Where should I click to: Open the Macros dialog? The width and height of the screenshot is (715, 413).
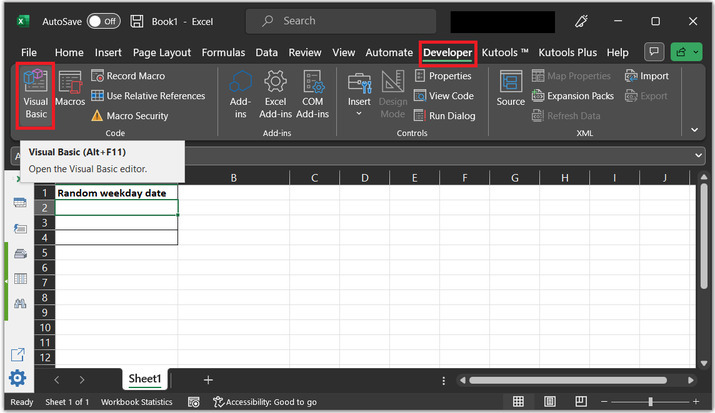[x=70, y=89]
